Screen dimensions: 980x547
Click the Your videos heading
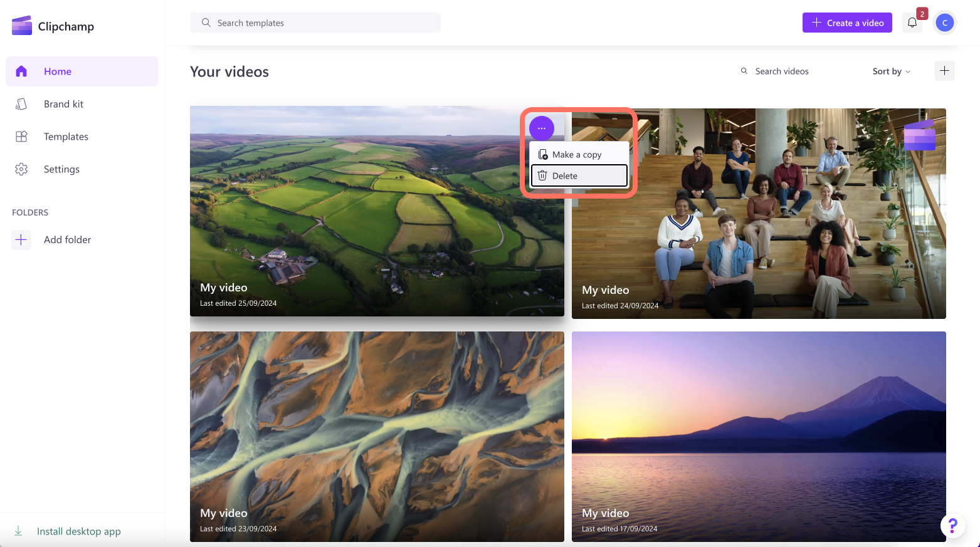click(x=229, y=72)
